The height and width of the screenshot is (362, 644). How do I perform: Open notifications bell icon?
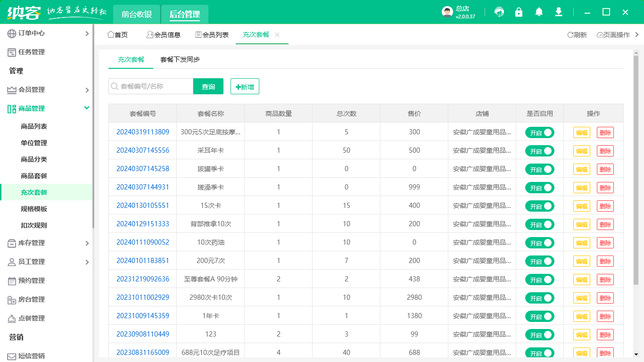539,12
